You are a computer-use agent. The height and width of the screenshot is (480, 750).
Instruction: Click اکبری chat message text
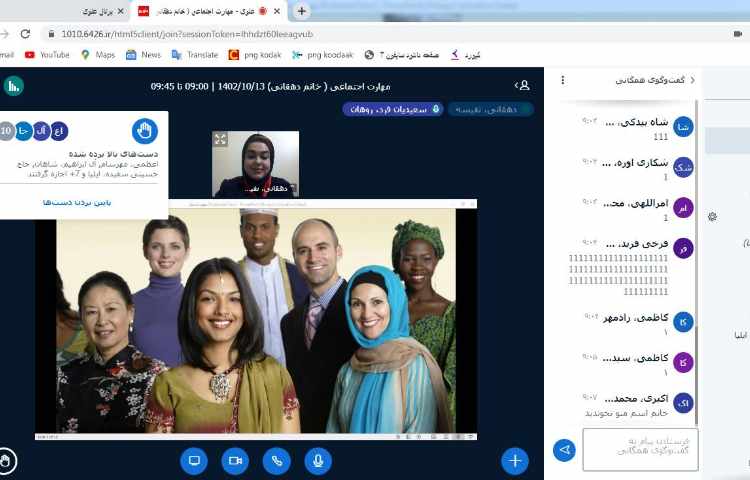pos(626,413)
